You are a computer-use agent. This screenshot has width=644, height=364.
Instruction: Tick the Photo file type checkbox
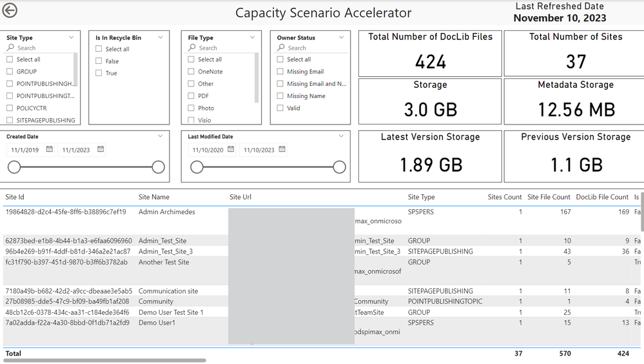pos(191,108)
